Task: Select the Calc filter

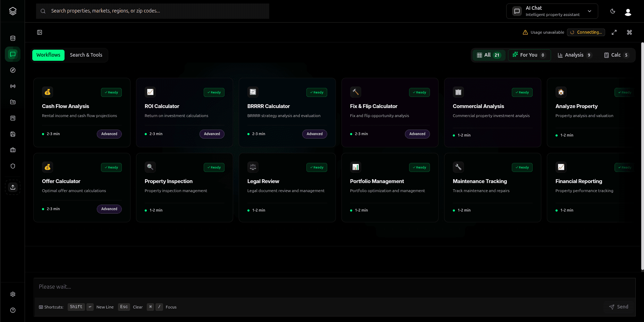Action: [x=617, y=55]
